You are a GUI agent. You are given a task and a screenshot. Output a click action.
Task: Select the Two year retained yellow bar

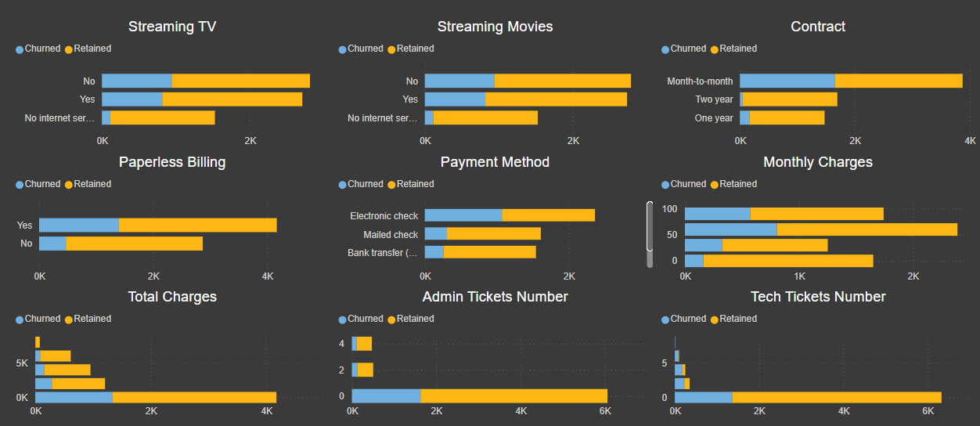click(790, 99)
